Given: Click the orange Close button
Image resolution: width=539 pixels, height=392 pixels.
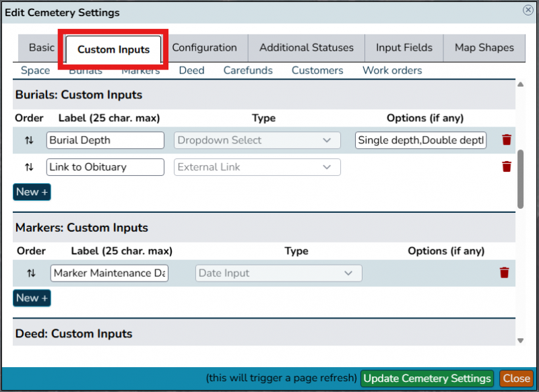Looking at the screenshot, I should coord(516,379).
